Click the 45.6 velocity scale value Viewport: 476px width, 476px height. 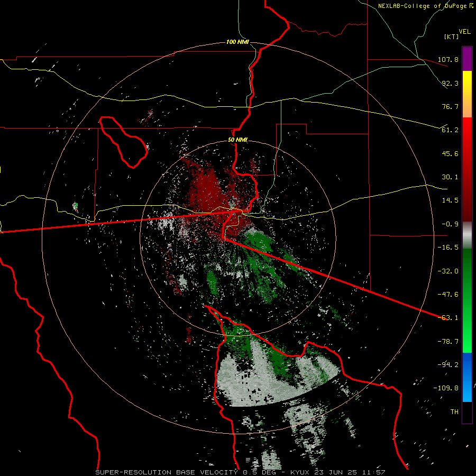(450, 153)
